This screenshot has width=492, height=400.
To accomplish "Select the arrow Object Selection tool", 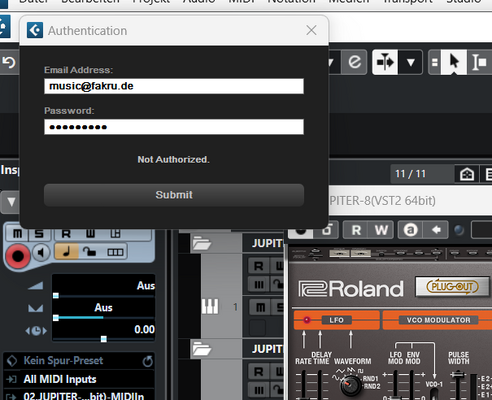I will click(454, 62).
